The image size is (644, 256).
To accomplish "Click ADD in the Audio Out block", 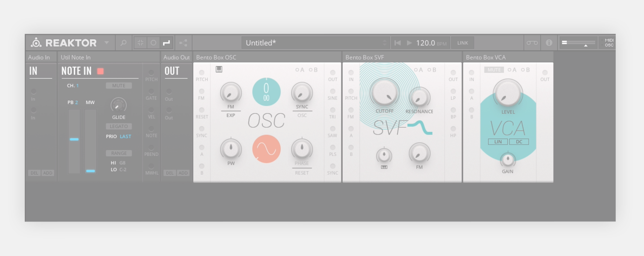I will click(x=183, y=173).
